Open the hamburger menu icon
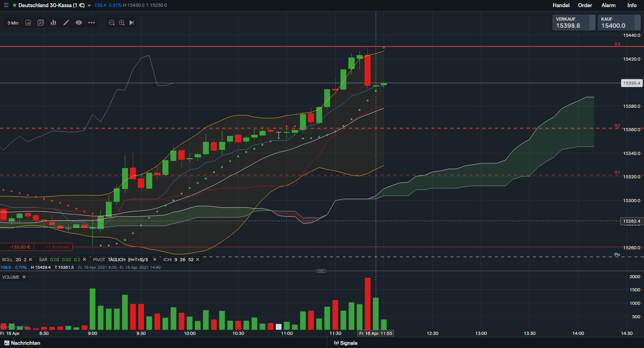The width and height of the screenshot is (644, 348). point(6,5)
